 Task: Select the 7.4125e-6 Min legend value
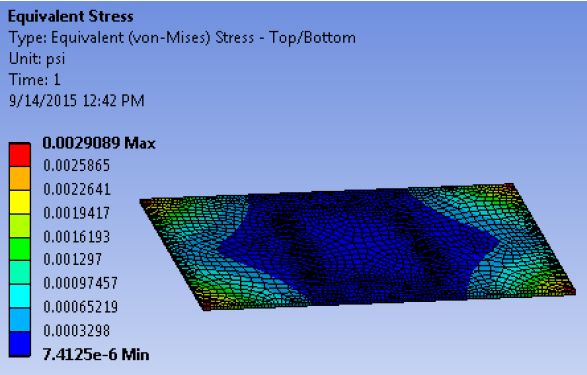[x=96, y=354]
